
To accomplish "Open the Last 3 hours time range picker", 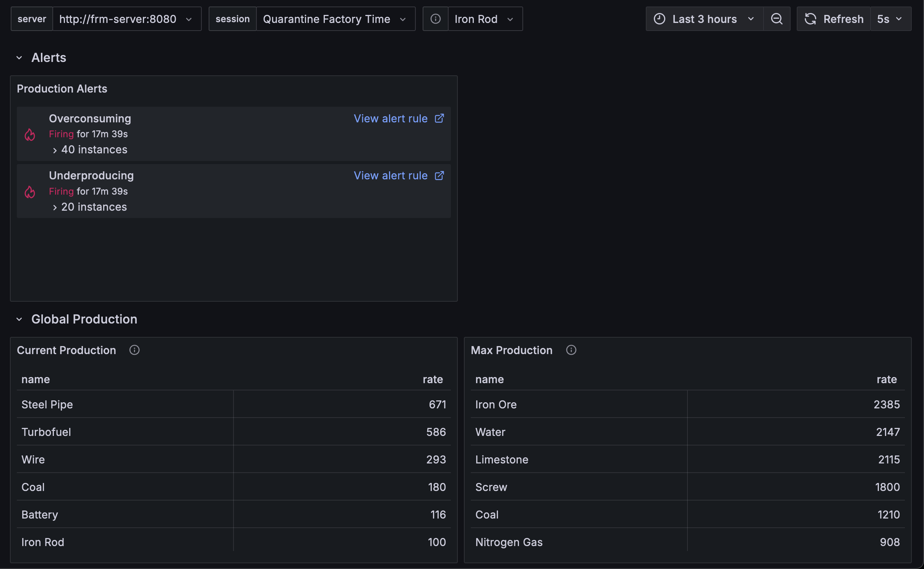I will pyautogui.click(x=705, y=19).
